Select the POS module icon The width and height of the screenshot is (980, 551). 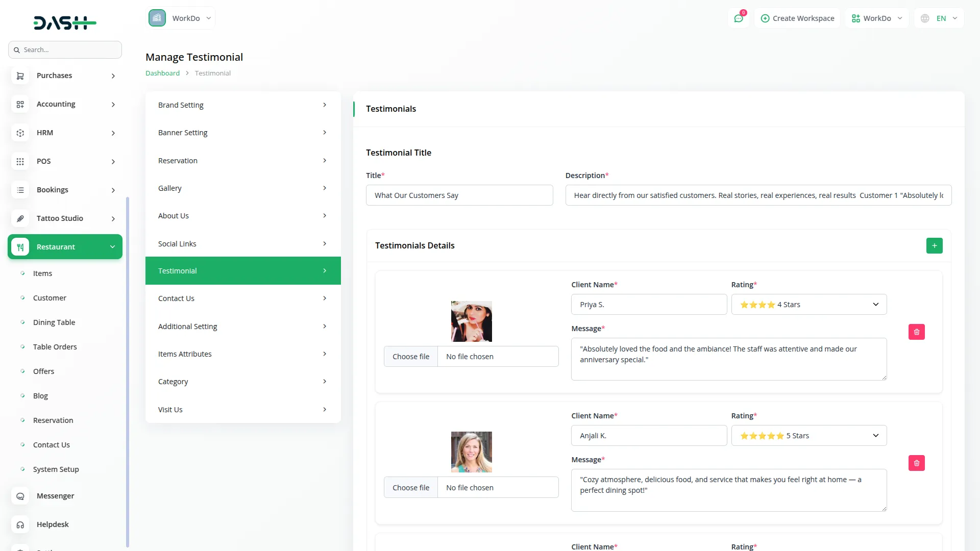click(x=20, y=161)
